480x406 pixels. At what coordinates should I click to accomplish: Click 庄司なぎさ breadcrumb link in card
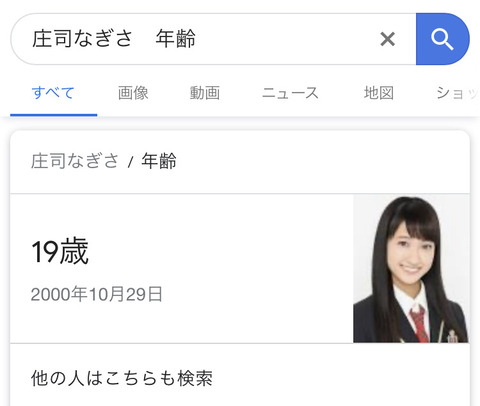[x=75, y=161]
